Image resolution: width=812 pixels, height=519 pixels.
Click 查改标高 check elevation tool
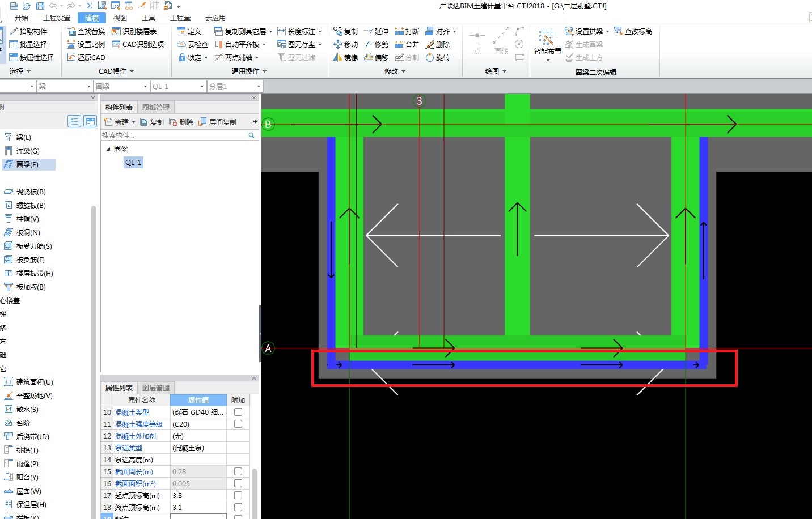[633, 31]
